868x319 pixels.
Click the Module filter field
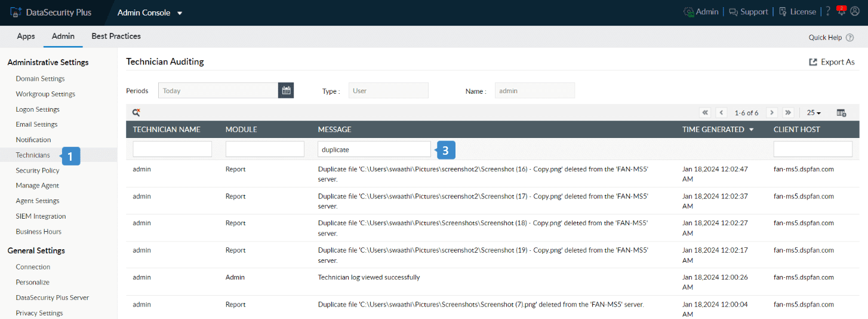265,149
